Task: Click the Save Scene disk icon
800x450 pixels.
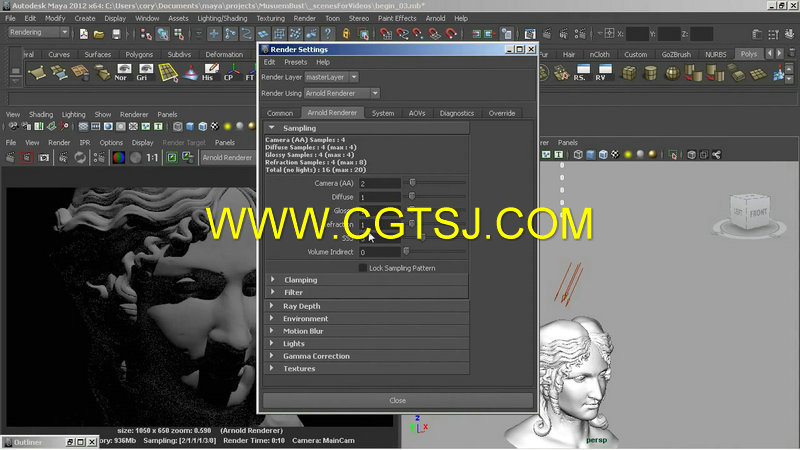Action: [116, 34]
